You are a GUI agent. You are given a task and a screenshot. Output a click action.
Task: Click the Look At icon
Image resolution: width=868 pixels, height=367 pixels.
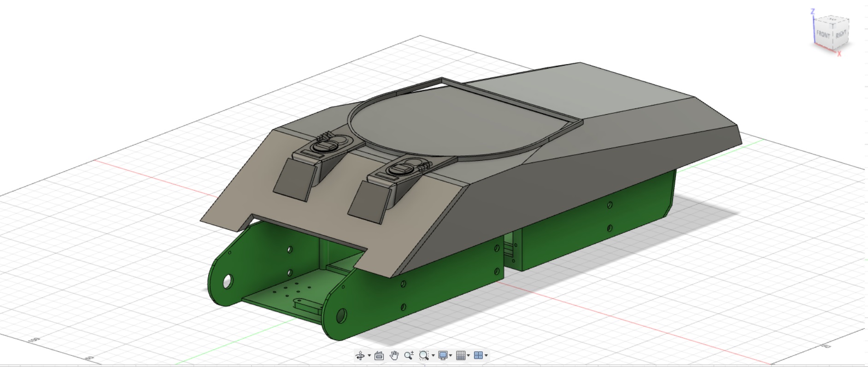379,355
